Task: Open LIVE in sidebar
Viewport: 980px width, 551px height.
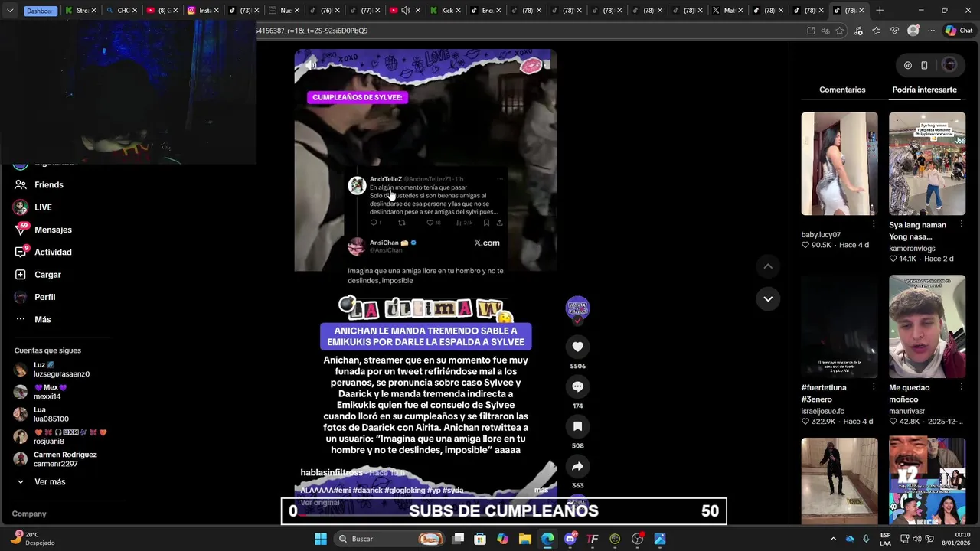Action: pos(43,207)
